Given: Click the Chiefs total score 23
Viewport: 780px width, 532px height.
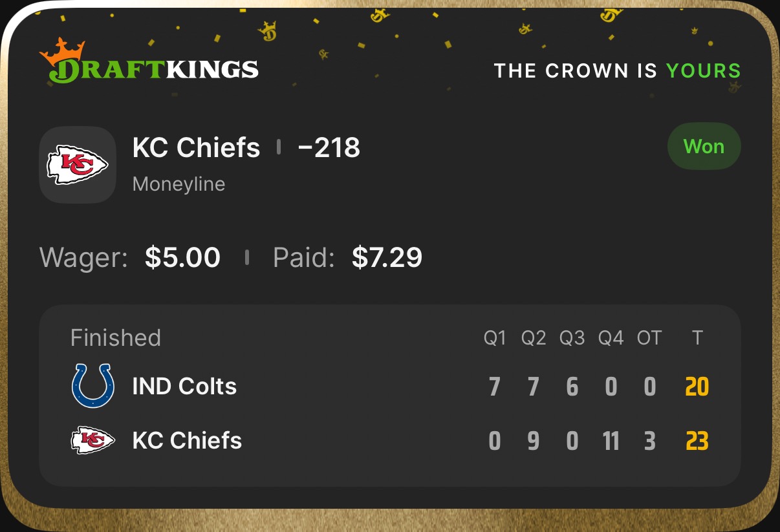Looking at the screenshot, I should [x=697, y=442].
